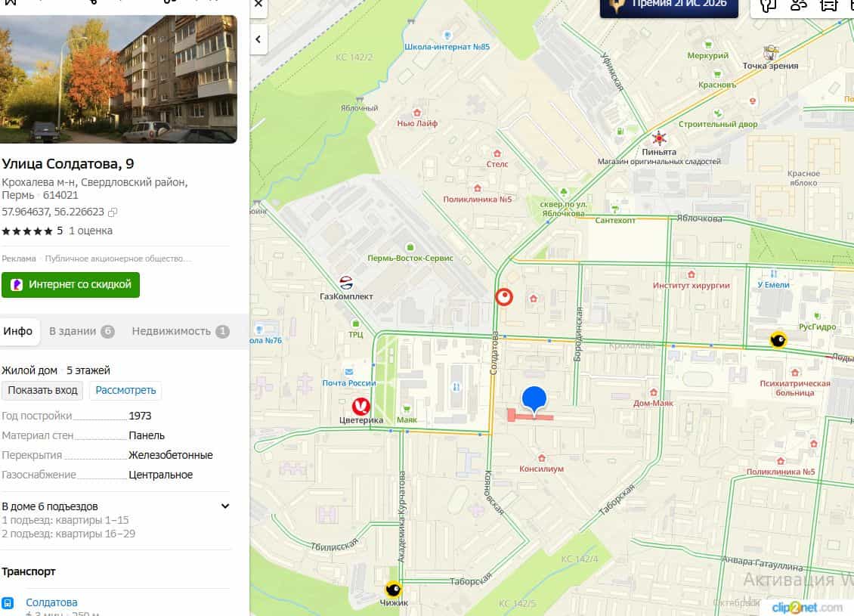Screen dimensions: 854x616
Task: Select the Институт хирургии marker
Action: tap(692, 274)
